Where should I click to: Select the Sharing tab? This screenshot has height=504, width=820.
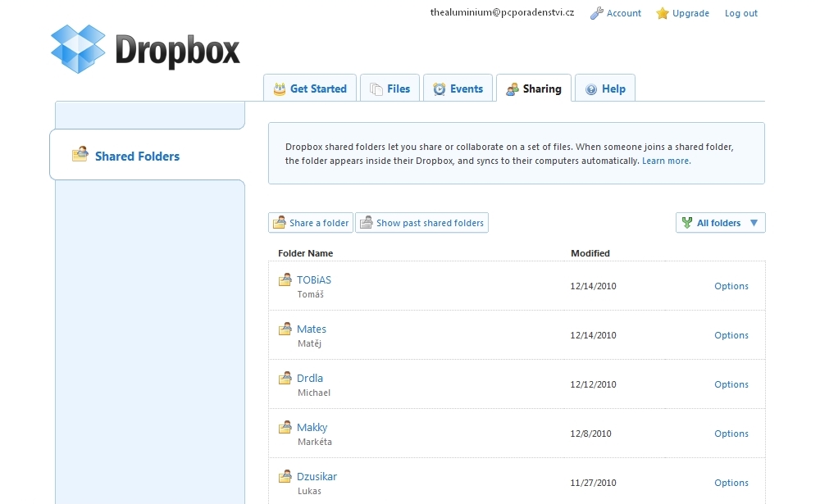(534, 88)
